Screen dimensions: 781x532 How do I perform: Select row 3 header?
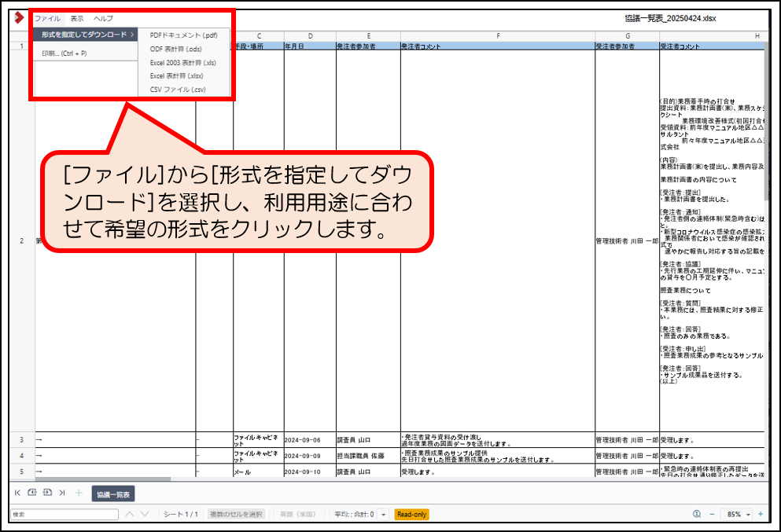(x=22, y=439)
